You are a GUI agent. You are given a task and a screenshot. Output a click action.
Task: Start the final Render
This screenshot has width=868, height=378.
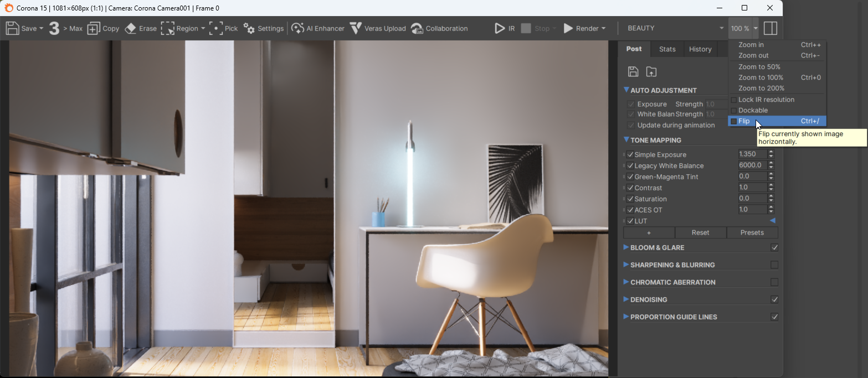tap(581, 28)
